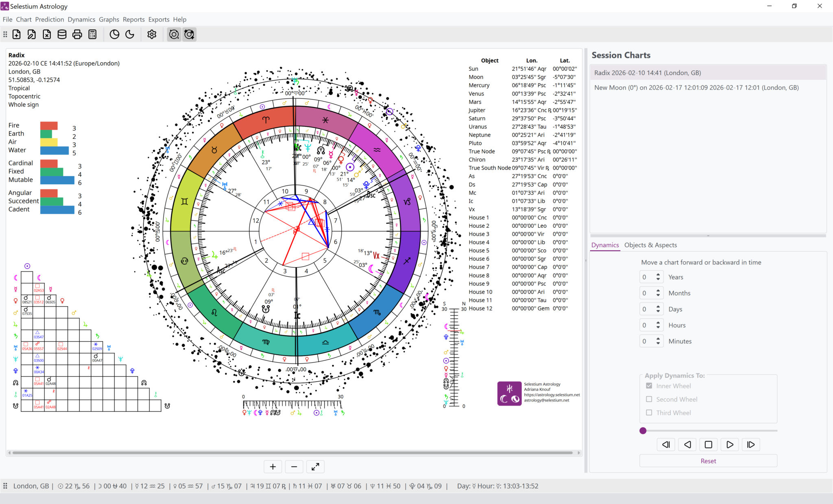Open application settings via the gear icon
The height and width of the screenshot is (504, 833).
tap(151, 34)
